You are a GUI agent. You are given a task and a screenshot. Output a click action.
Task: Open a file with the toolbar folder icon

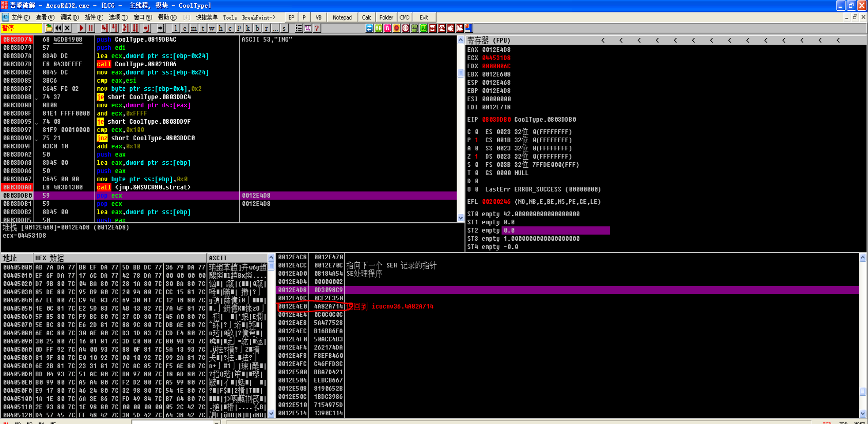point(49,28)
